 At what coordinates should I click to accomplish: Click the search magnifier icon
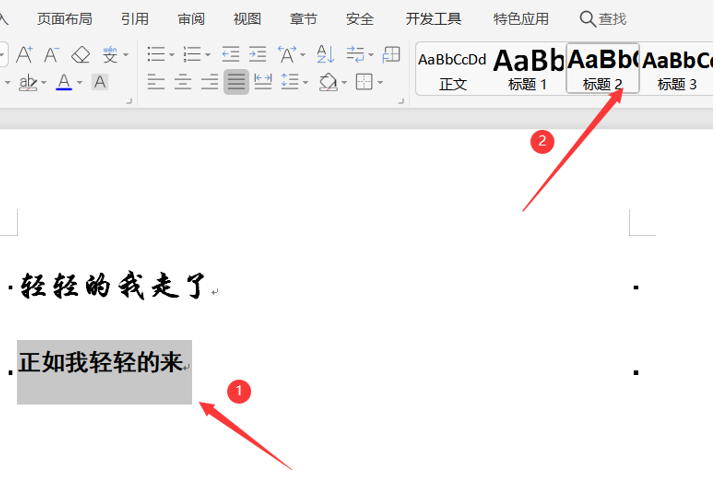tap(587, 19)
